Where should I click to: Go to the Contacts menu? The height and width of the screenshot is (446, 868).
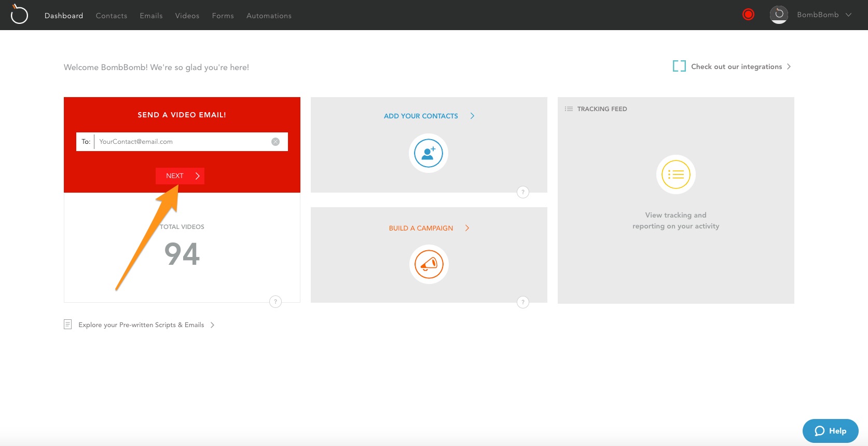(112, 16)
